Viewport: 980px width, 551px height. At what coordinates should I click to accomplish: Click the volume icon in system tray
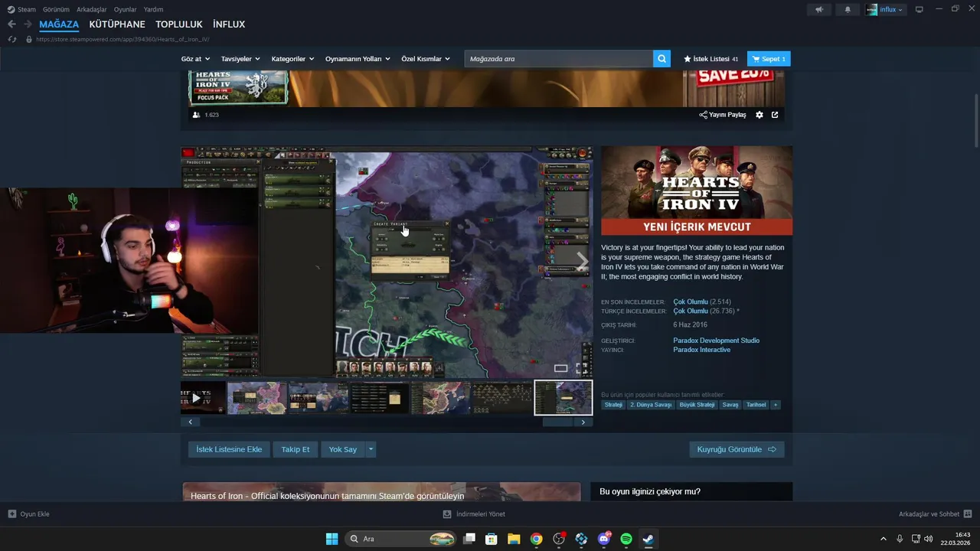(929, 539)
